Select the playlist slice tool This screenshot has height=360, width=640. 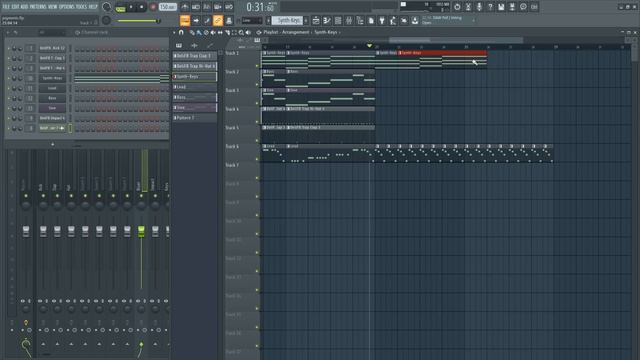[227, 32]
